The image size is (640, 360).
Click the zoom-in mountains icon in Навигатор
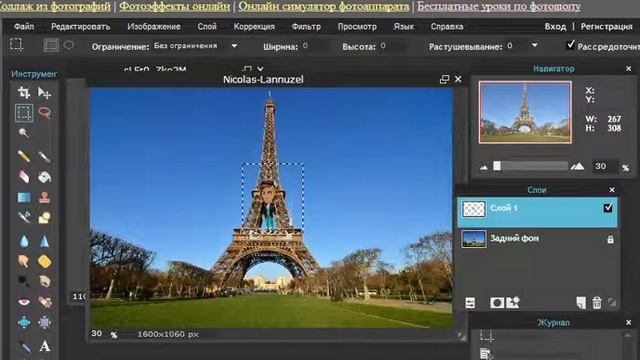point(577,166)
